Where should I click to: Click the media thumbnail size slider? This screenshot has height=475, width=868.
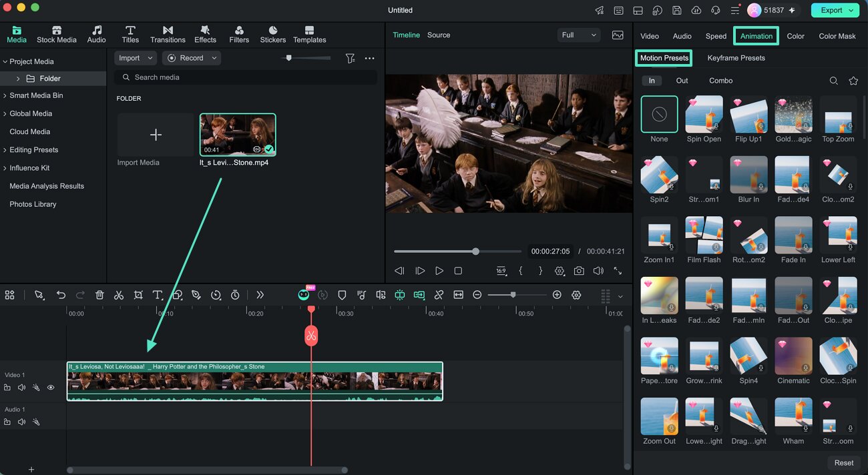click(x=306, y=58)
